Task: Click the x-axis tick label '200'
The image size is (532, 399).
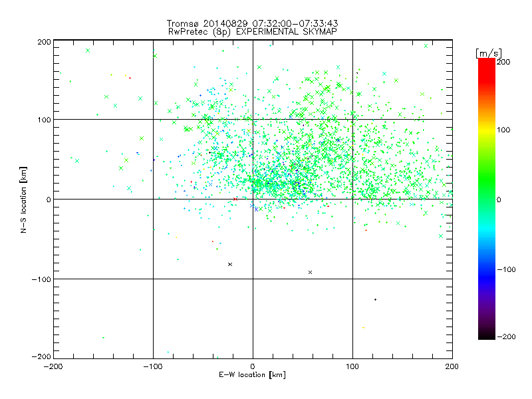Action: pyautogui.click(x=452, y=366)
